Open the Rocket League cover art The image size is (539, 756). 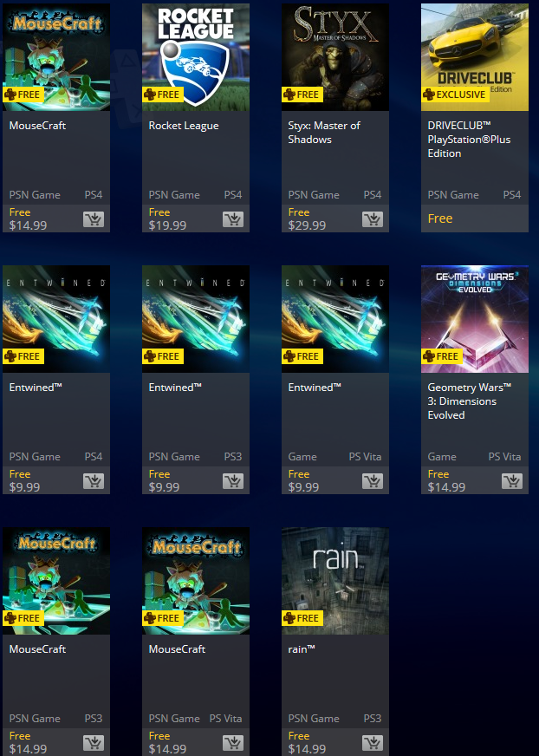tap(196, 57)
